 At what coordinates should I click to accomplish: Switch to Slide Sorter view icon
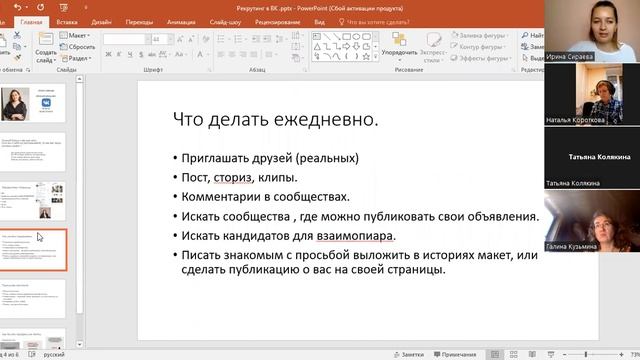(x=513, y=354)
